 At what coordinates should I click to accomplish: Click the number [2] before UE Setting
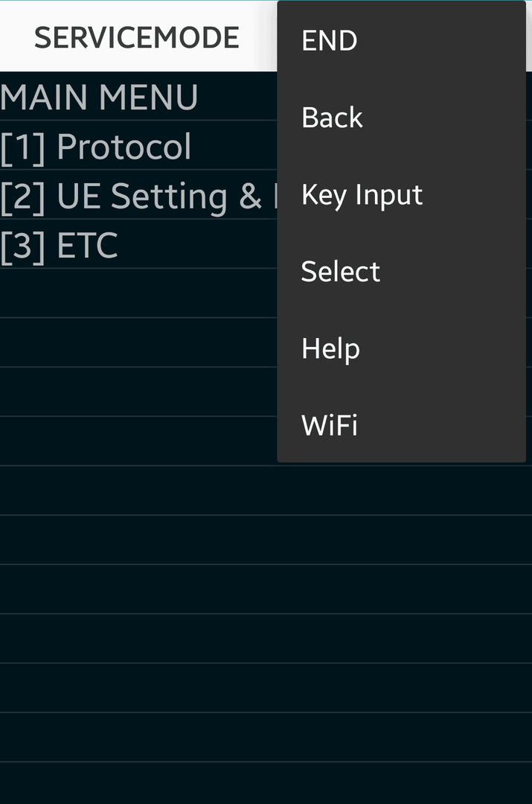[23, 197]
